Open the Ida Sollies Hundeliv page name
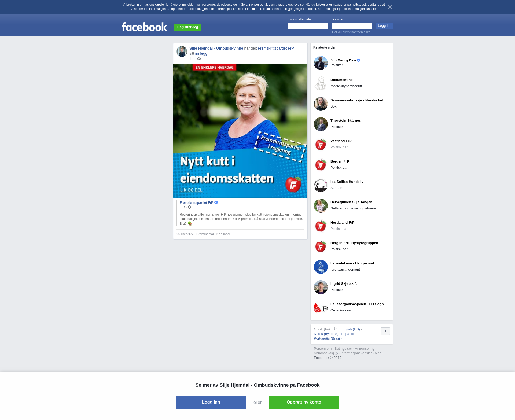Image resolution: width=515 pixels, height=420 pixels. [347, 182]
